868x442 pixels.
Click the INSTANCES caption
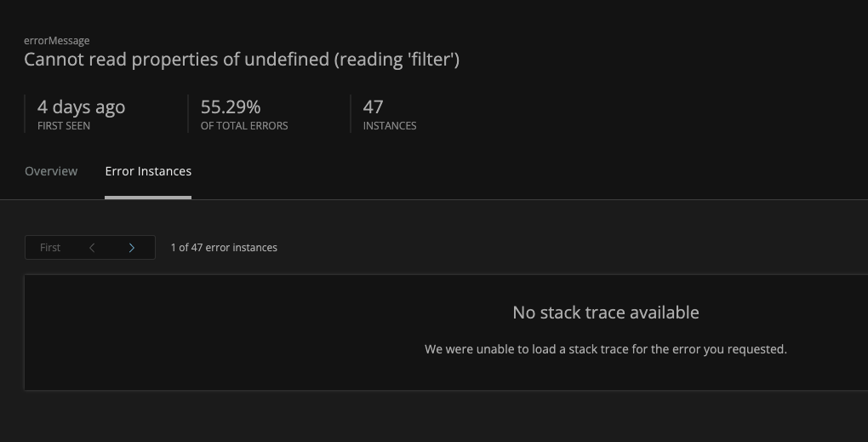coord(390,126)
